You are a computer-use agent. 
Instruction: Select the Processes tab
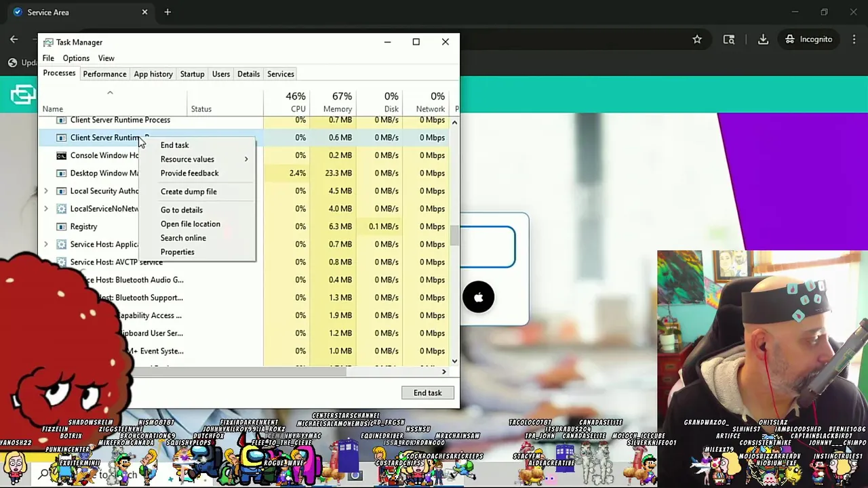click(x=59, y=73)
